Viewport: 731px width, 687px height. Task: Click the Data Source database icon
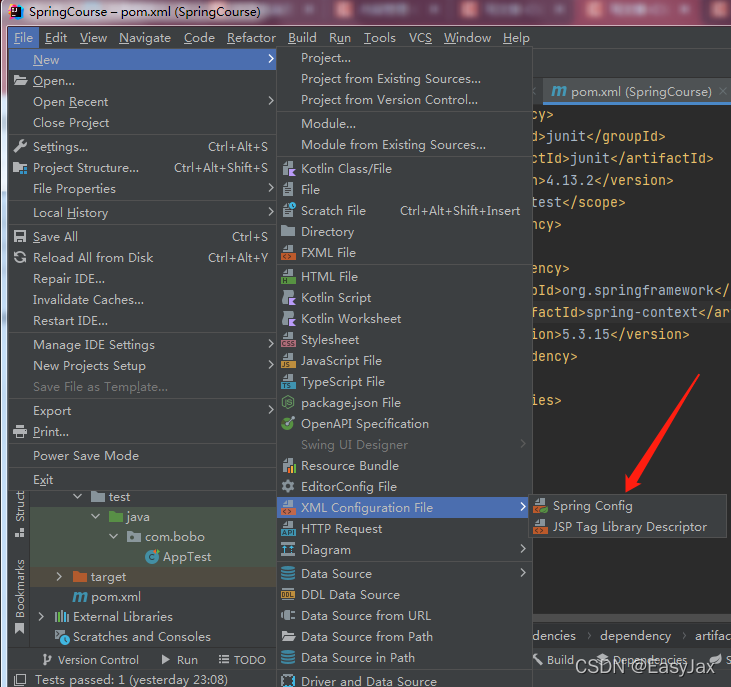tap(288, 573)
